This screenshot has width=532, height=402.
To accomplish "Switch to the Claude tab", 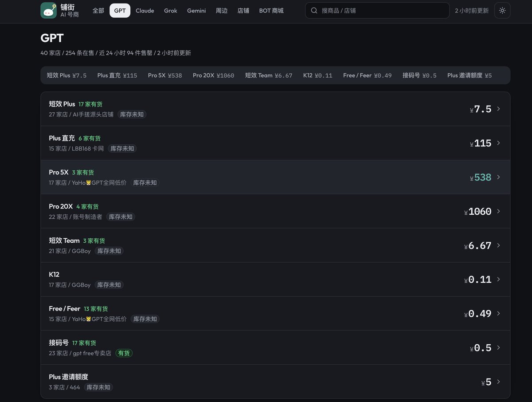I will (x=145, y=10).
